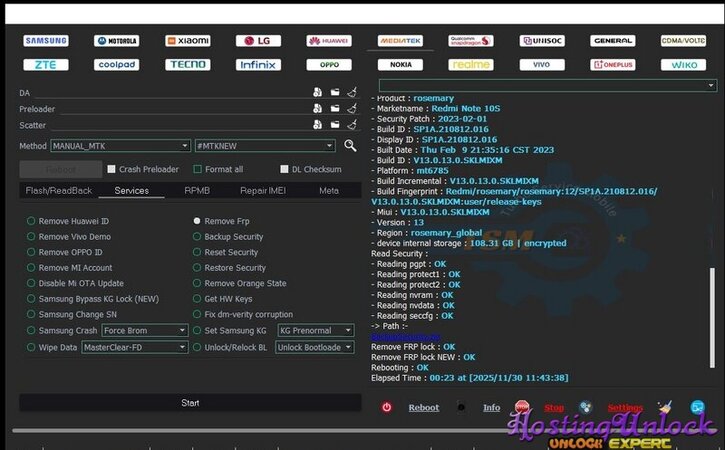Open the Repair IMEI tab
This screenshot has height=450, width=725.
[x=263, y=190]
